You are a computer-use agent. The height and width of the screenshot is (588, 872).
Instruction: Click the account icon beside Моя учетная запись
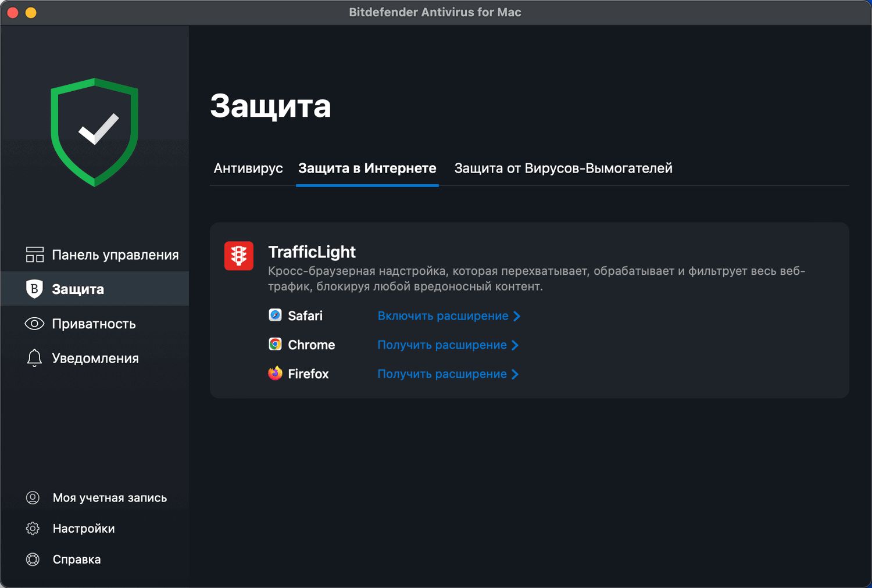(x=33, y=497)
